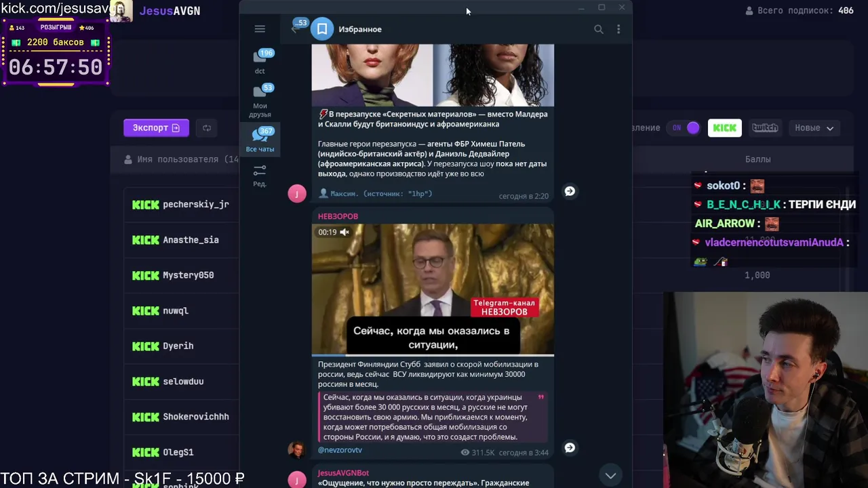Click the profile avatar beside Невзоров post

coord(296,449)
